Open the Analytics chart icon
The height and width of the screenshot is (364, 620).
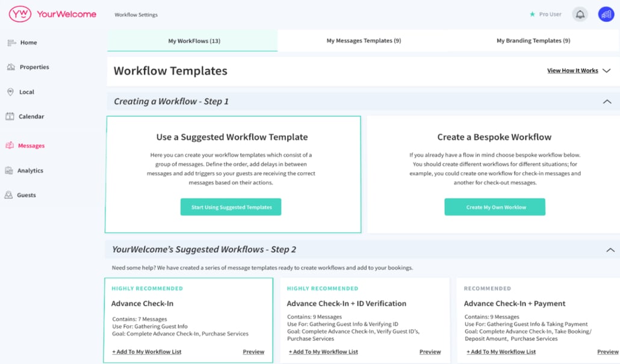click(x=9, y=171)
